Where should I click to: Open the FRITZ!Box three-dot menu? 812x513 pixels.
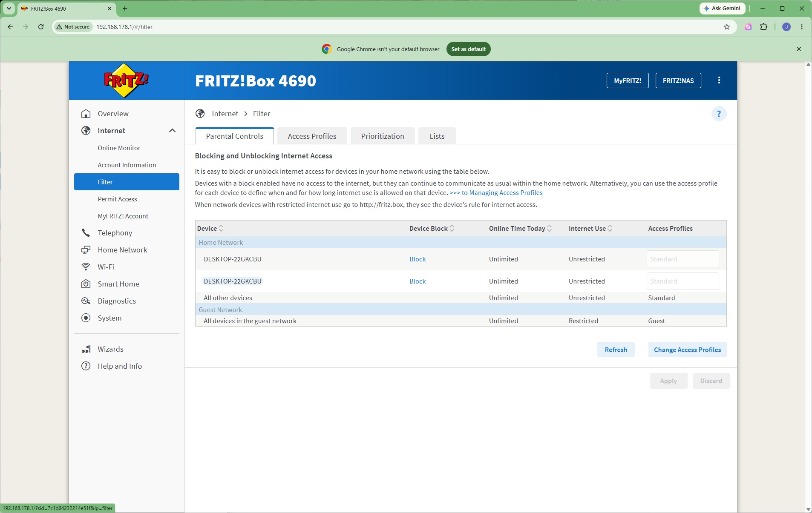(719, 80)
